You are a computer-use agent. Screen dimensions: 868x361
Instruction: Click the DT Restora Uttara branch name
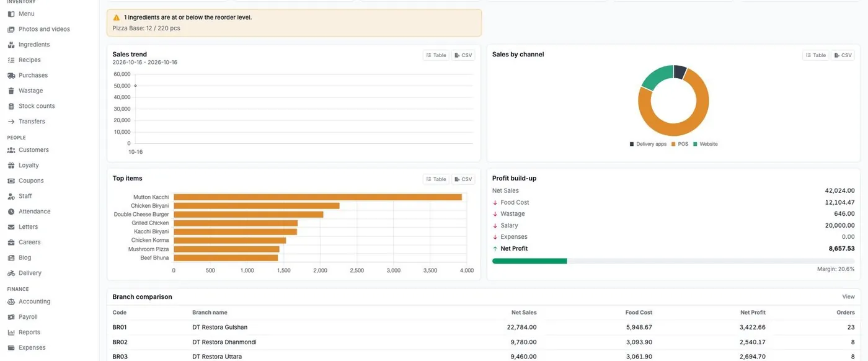pos(217,357)
